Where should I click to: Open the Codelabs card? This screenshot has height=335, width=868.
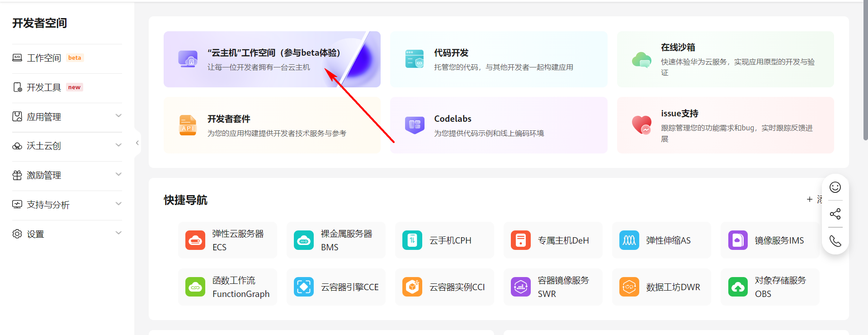(498, 125)
